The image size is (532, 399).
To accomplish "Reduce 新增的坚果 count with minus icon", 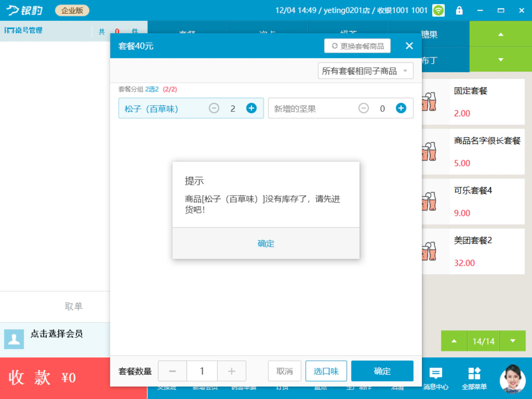I will pyautogui.click(x=364, y=108).
